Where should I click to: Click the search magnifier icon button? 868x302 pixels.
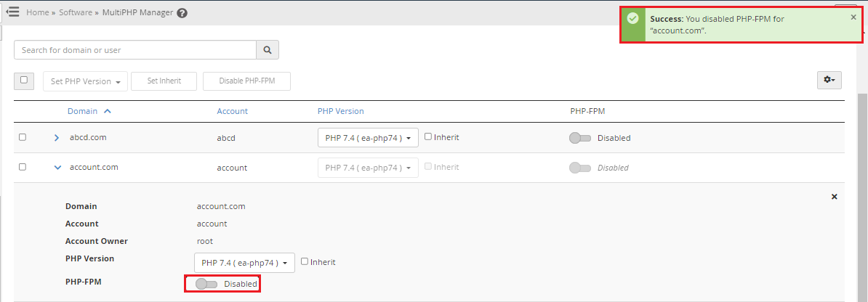[x=268, y=50]
